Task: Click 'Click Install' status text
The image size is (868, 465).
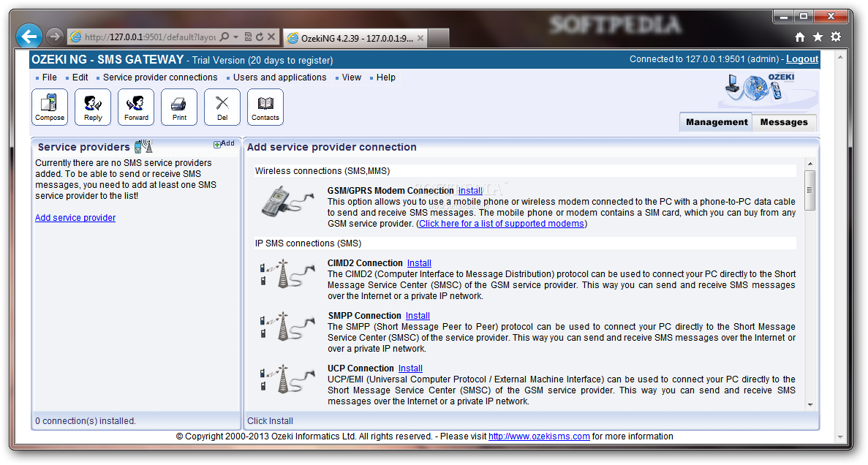Action: click(270, 421)
